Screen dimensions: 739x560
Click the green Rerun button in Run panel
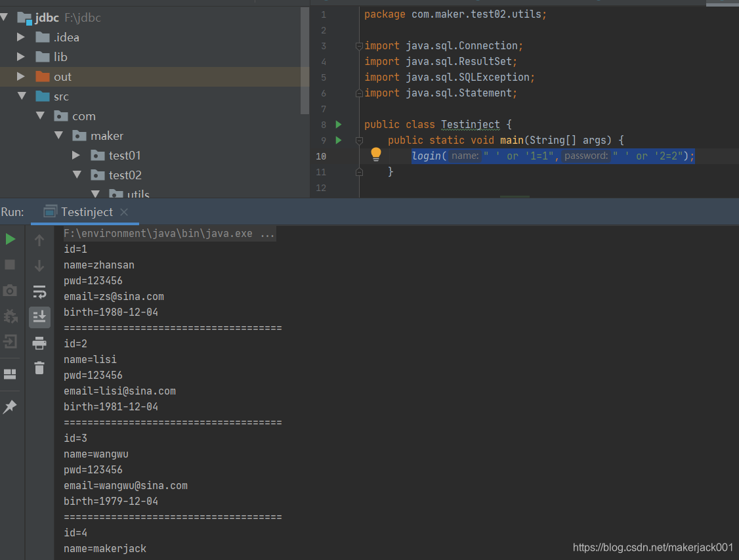[x=10, y=239]
